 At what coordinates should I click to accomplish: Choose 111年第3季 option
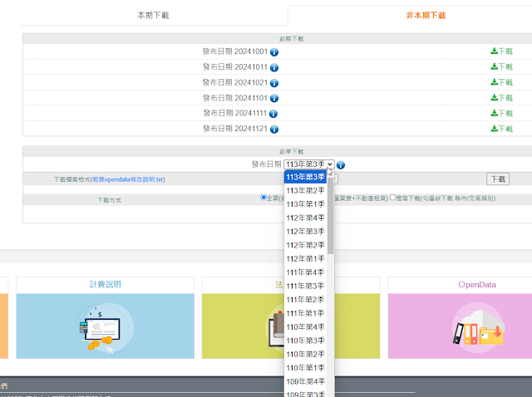(x=305, y=287)
